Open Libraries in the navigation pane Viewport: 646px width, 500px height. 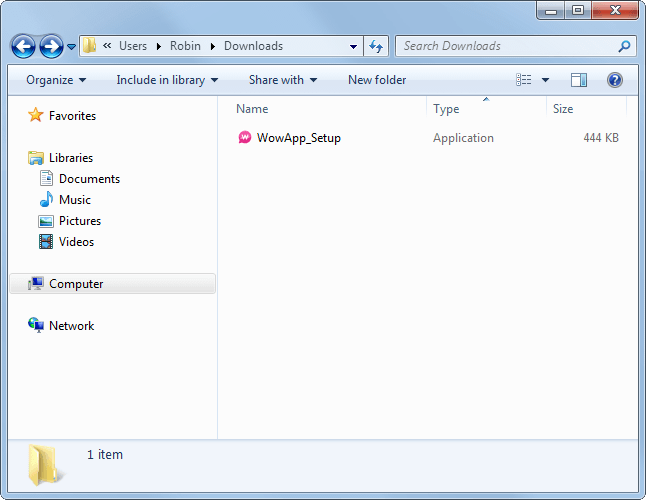tap(71, 158)
